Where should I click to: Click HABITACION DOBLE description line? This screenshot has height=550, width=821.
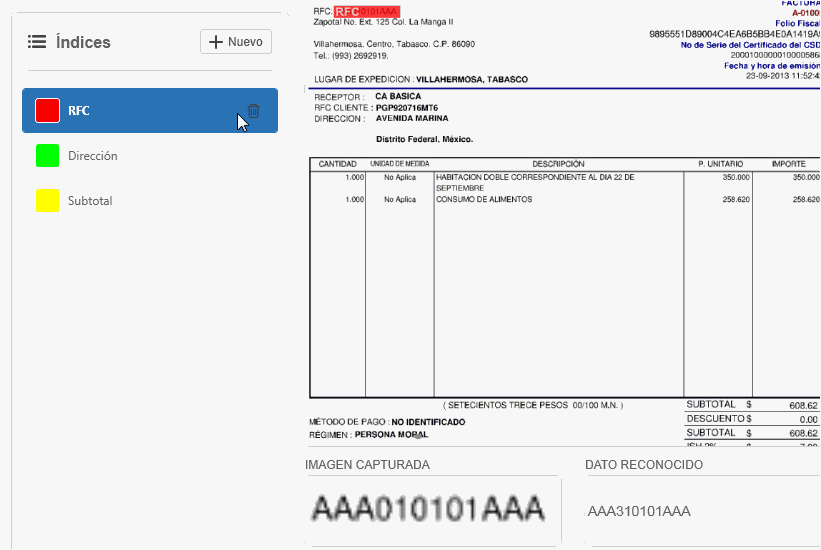pos(535,182)
